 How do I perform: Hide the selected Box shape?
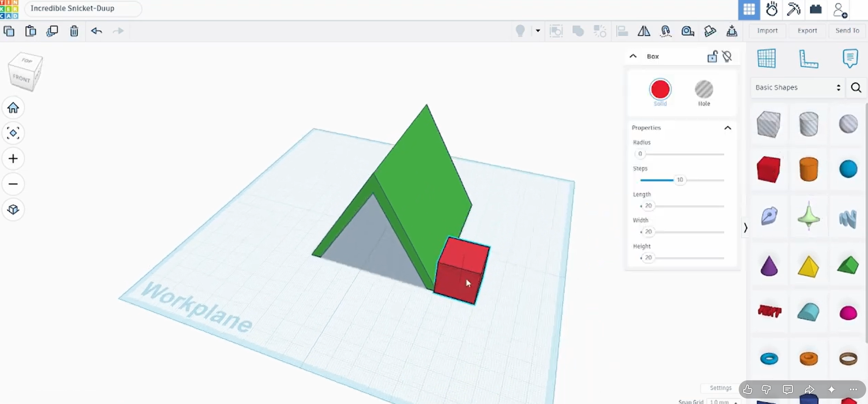coord(727,56)
